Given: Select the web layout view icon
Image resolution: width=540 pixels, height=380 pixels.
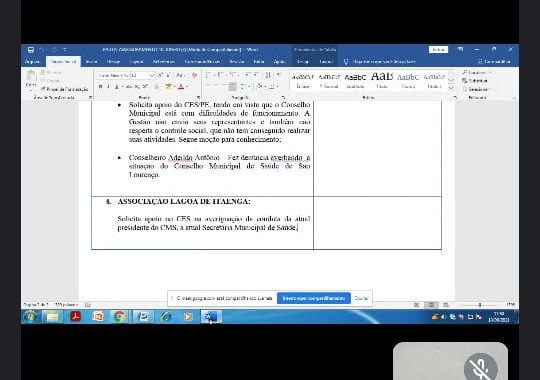Looking at the screenshot, I should [446, 305].
